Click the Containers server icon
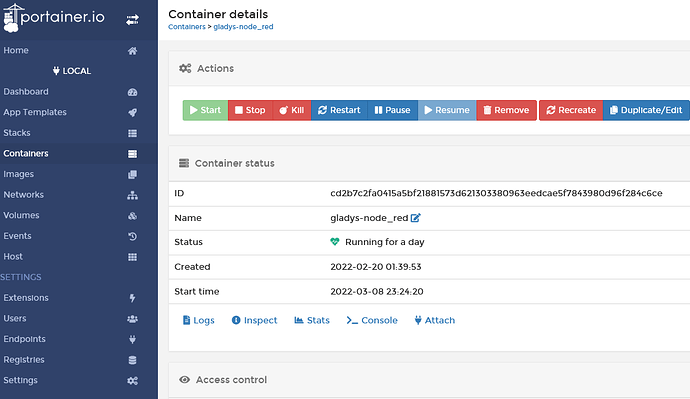Viewport: 690px width, 399px height. pyautogui.click(x=132, y=154)
